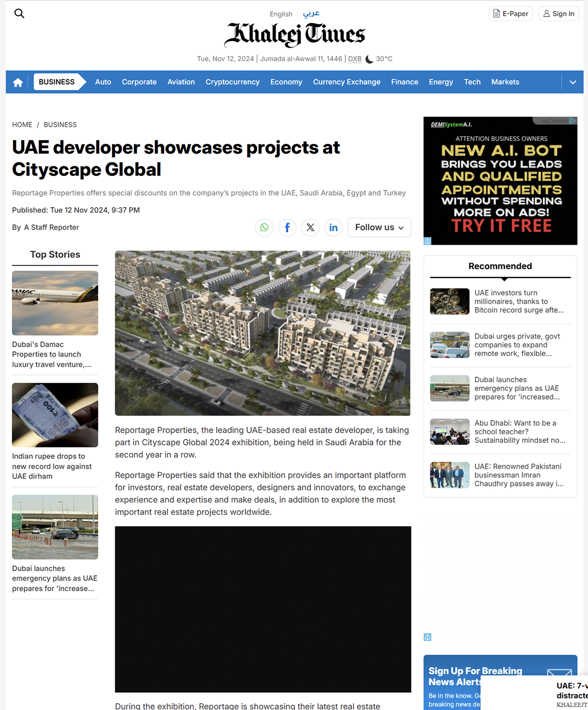Open the Currency Exchange section

[346, 82]
